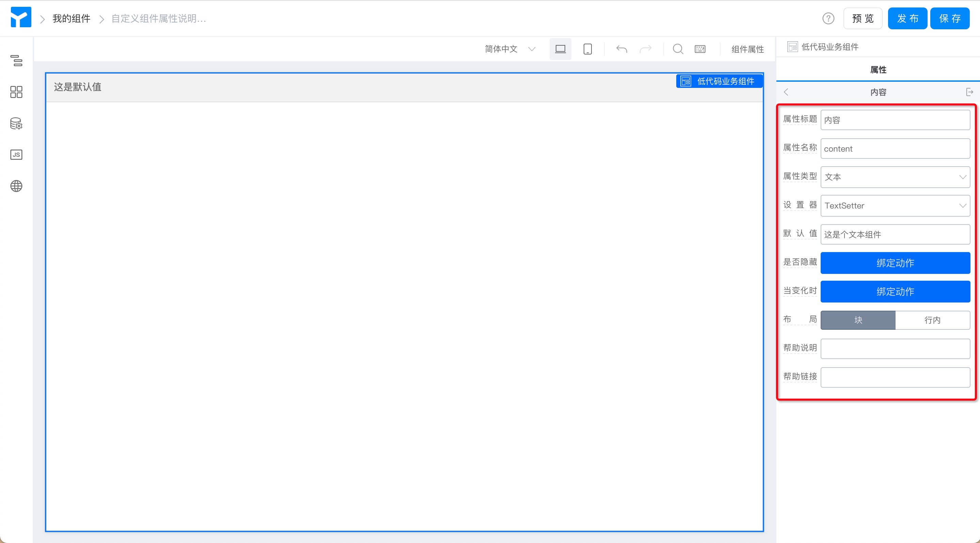Open the globe internationalization icon

coord(16,186)
